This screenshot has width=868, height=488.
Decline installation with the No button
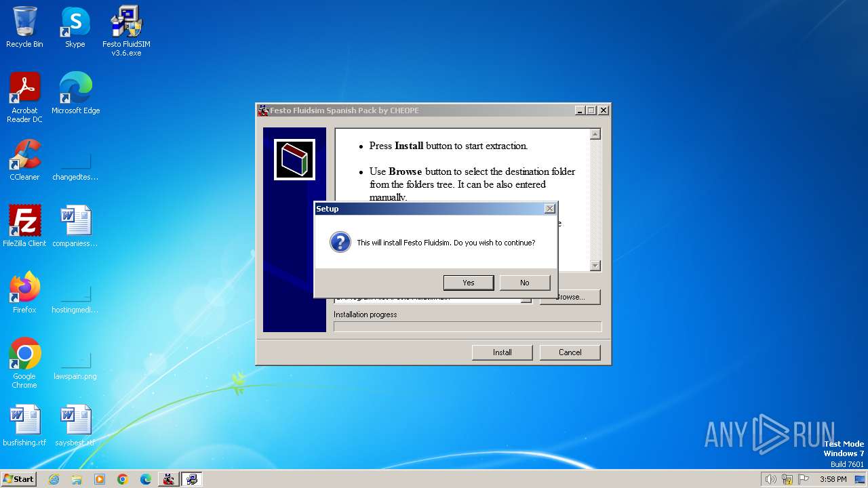click(x=524, y=283)
